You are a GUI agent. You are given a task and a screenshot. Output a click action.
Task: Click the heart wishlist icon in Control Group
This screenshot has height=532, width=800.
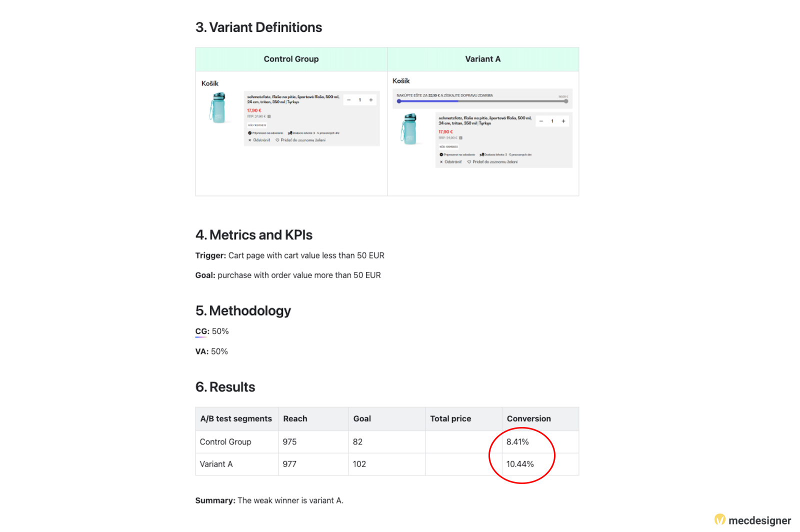coord(277,140)
